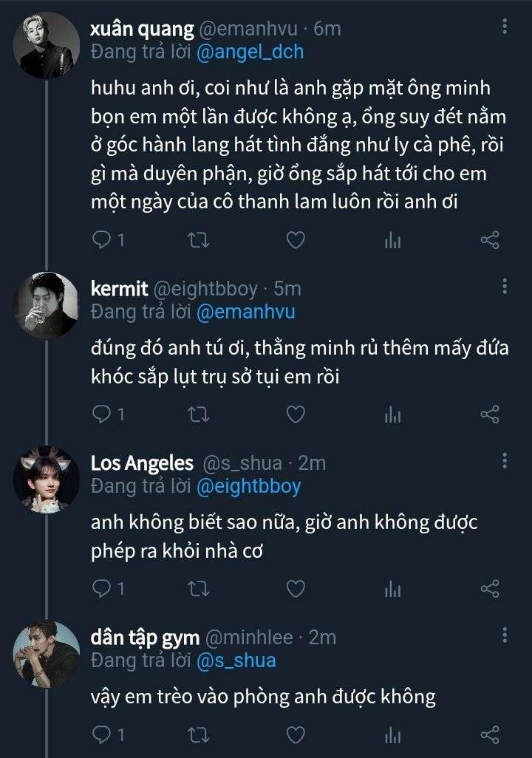Share the Los Angeles tweet
This screenshot has height=758, width=532.
(490, 588)
